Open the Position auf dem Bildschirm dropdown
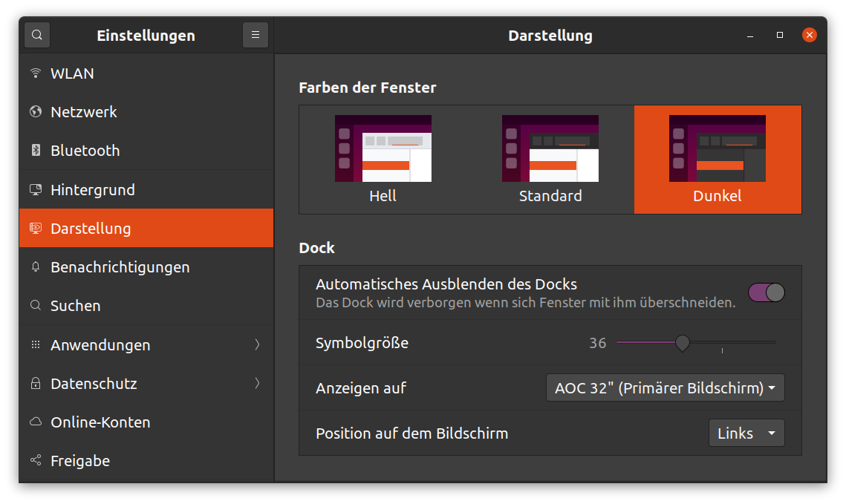The width and height of the screenshot is (846, 504). point(746,433)
